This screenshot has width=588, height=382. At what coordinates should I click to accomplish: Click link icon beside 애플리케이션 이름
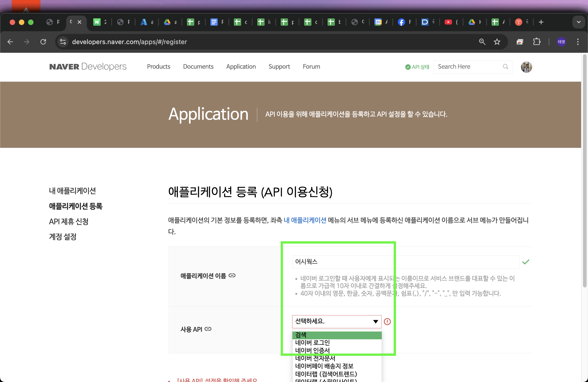pos(232,275)
